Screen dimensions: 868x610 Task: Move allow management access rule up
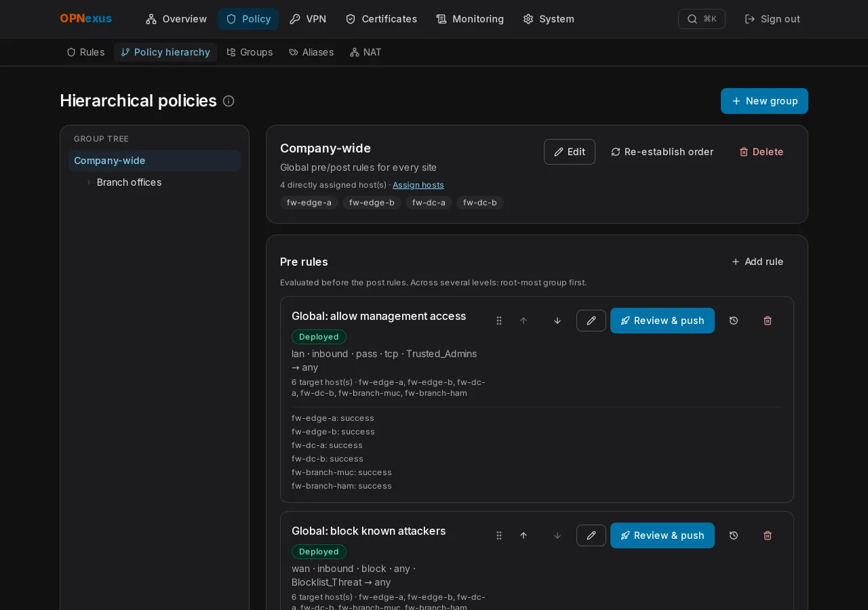(524, 321)
